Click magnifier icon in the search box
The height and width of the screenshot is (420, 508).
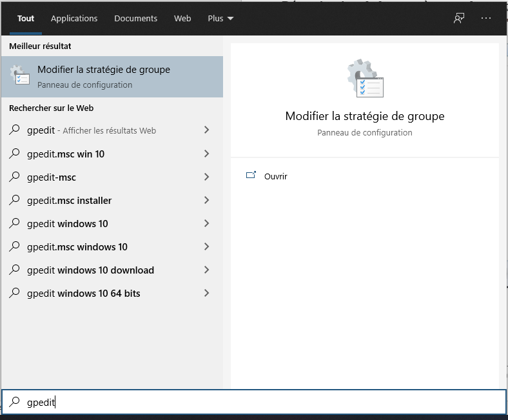(14, 402)
